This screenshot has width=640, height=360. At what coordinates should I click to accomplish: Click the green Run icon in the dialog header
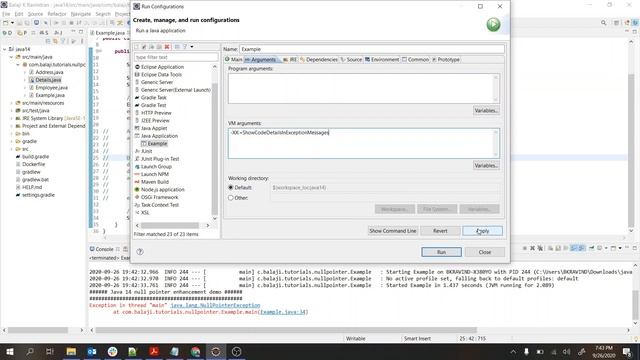coord(493,24)
